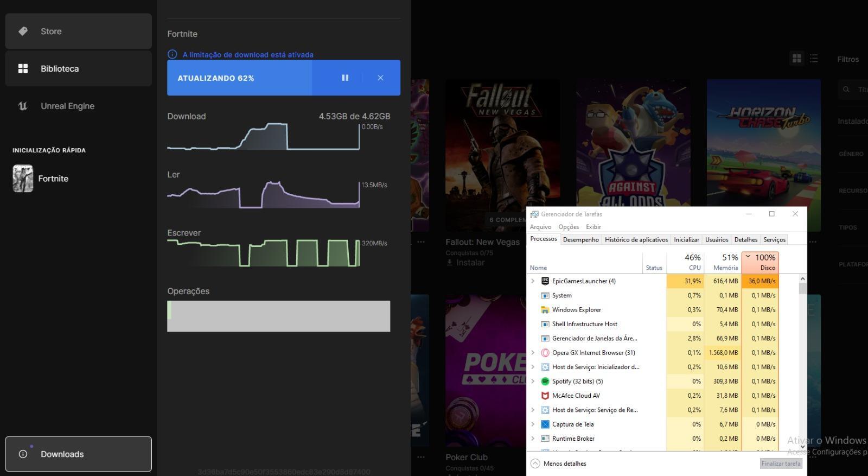This screenshot has width=868, height=476.
Task: Open the Opções menu in Task Manager
Action: click(569, 227)
